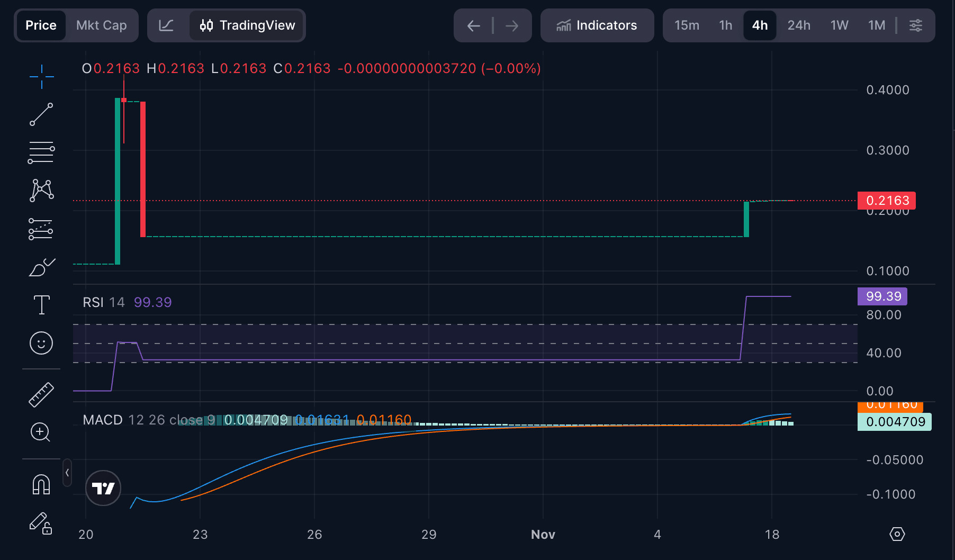Toggle lock all drawings tool
The height and width of the screenshot is (560, 955).
[40, 523]
